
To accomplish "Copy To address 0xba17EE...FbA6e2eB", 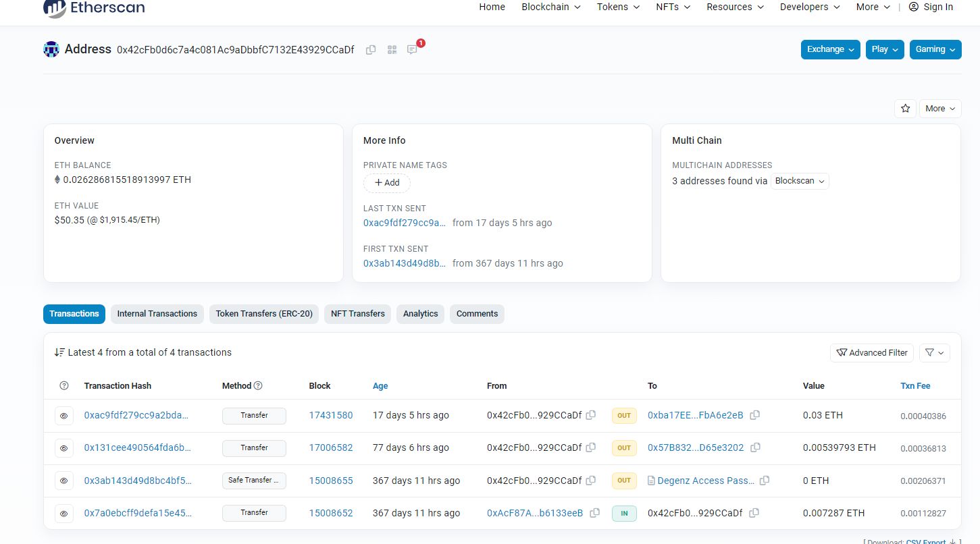I will [755, 415].
